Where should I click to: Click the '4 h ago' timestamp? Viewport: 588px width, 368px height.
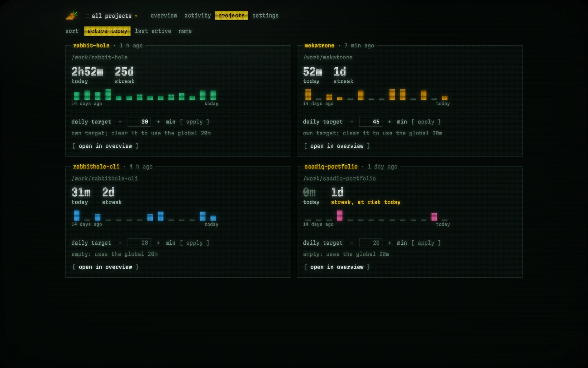click(141, 167)
